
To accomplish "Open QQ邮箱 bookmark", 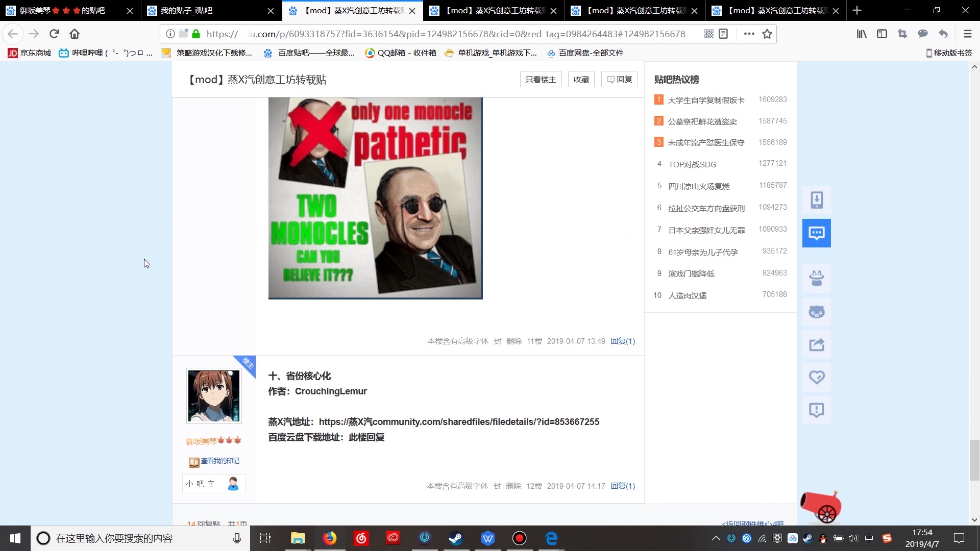I will (401, 53).
